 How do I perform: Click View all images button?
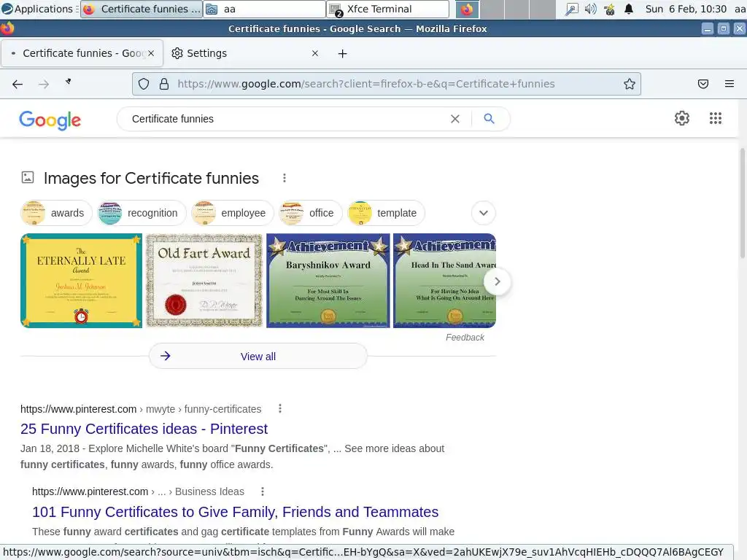258,356
